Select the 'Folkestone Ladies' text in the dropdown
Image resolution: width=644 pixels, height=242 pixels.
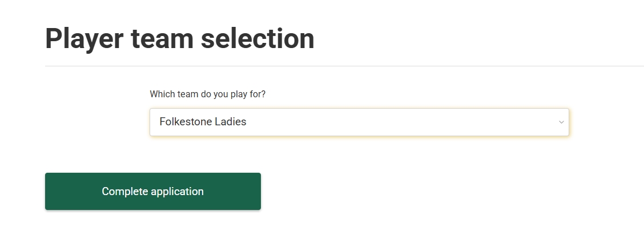click(203, 122)
